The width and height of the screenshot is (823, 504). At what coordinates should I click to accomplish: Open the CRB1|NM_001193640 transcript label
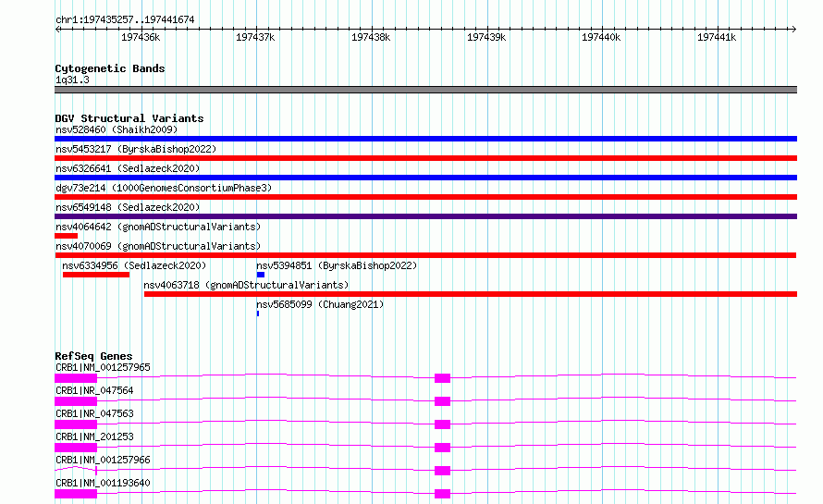[x=103, y=483]
